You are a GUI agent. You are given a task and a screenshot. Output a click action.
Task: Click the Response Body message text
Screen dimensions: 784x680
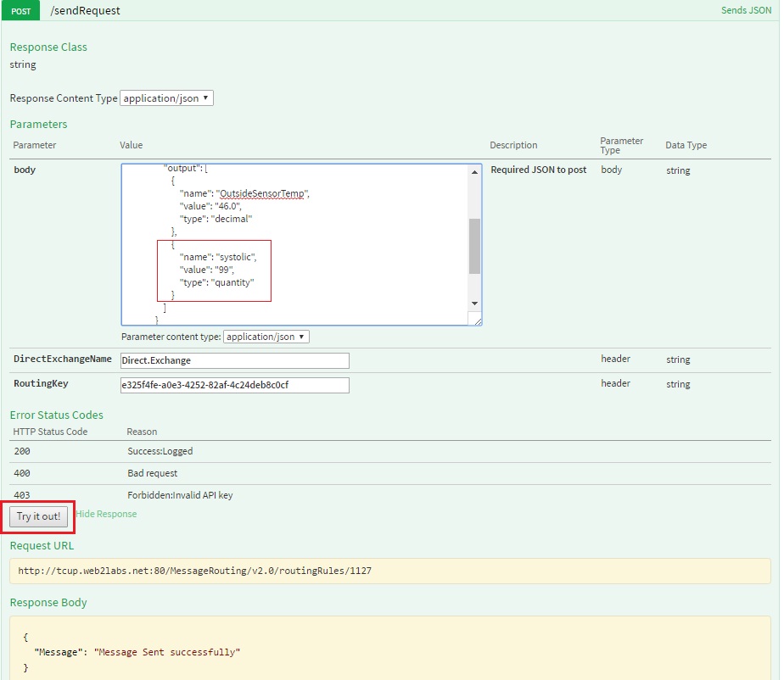137,652
